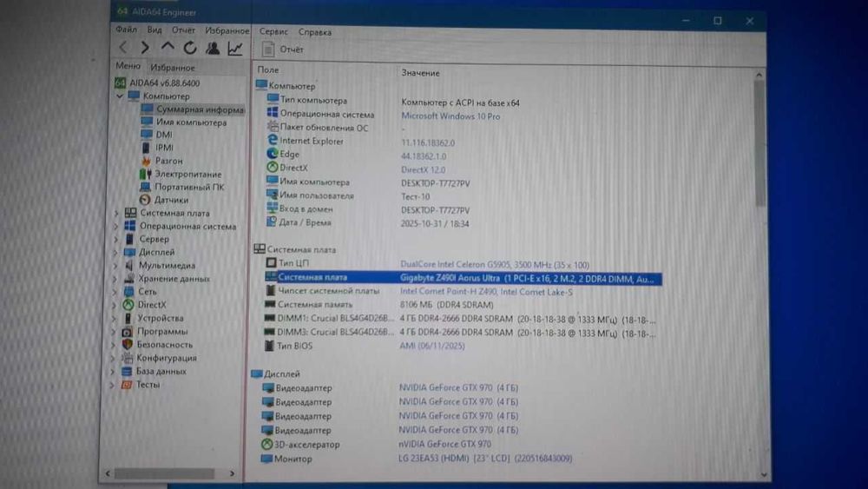Click the tree's horizontal scrollbar right arrow
The image size is (868, 489).
click(x=232, y=473)
